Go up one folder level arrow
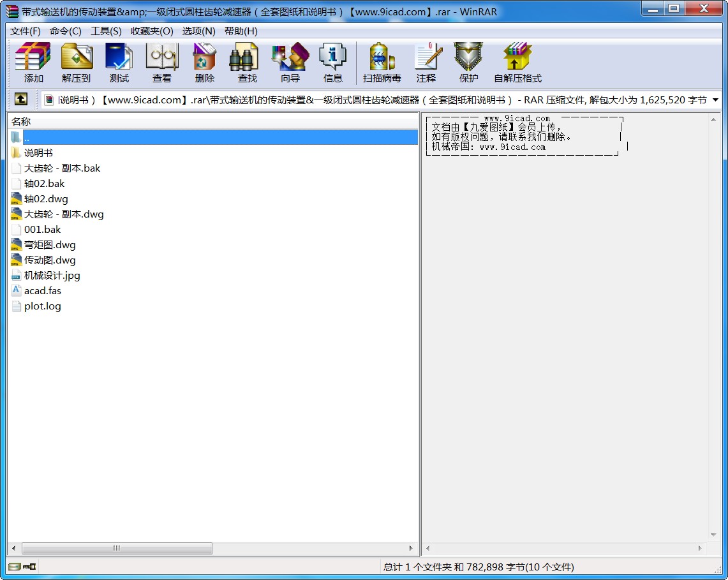This screenshot has height=580, width=728. coord(21,100)
